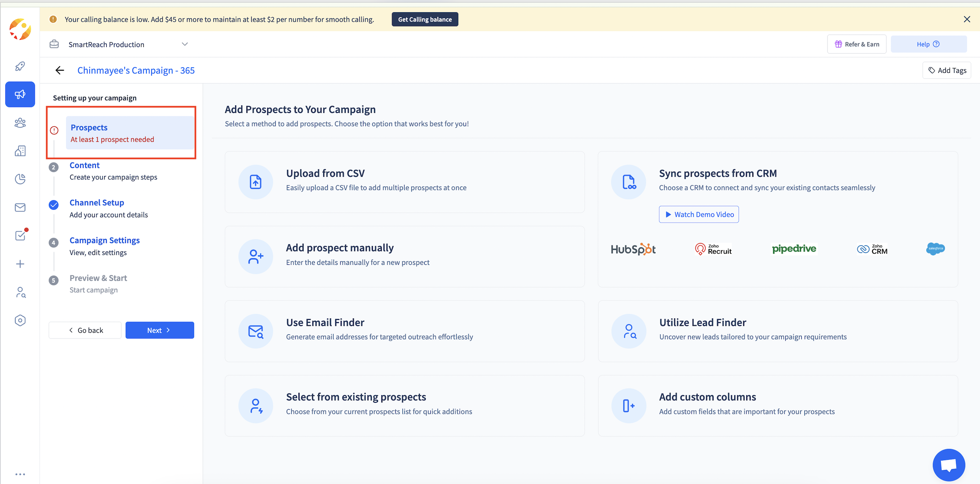The width and height of the screenshot is (980, 484).
Task: Open the hexagon settings sidebar icon
Action: 20,320
